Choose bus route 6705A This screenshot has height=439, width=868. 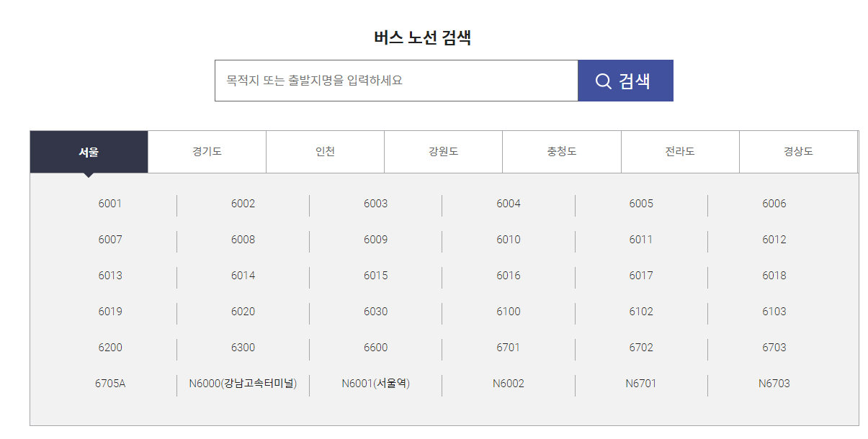point(110,384)
